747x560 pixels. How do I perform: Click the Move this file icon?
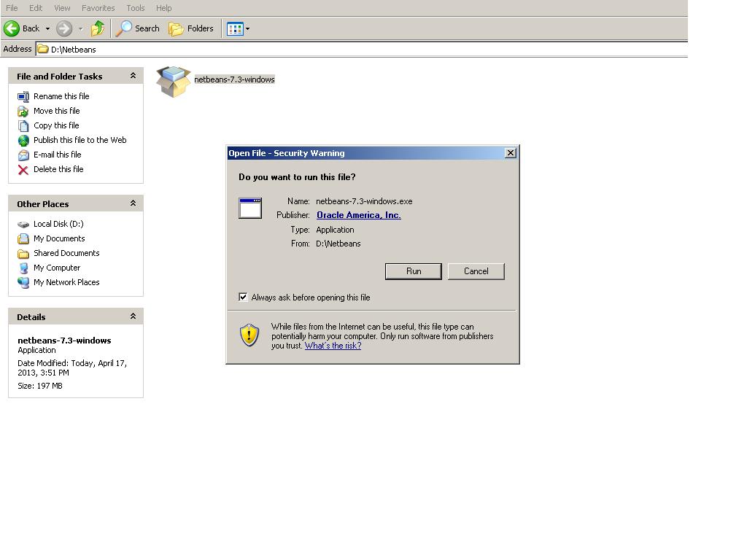[24, 111]
